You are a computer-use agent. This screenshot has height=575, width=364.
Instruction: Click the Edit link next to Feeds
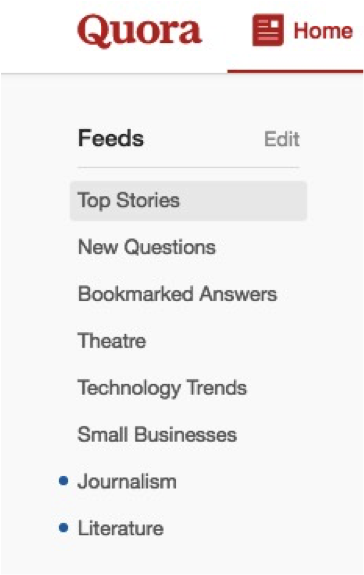point(282,139)
